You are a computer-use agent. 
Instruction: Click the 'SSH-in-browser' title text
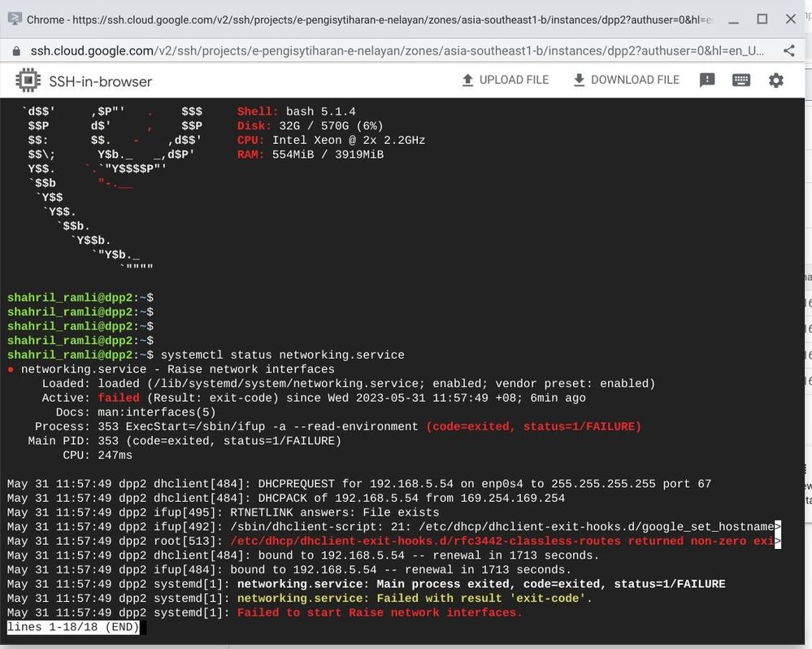(x=101, y=81)
